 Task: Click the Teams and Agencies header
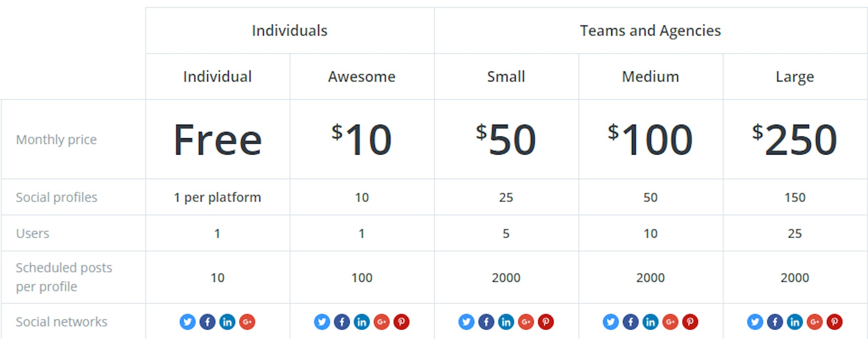(650, 31)
